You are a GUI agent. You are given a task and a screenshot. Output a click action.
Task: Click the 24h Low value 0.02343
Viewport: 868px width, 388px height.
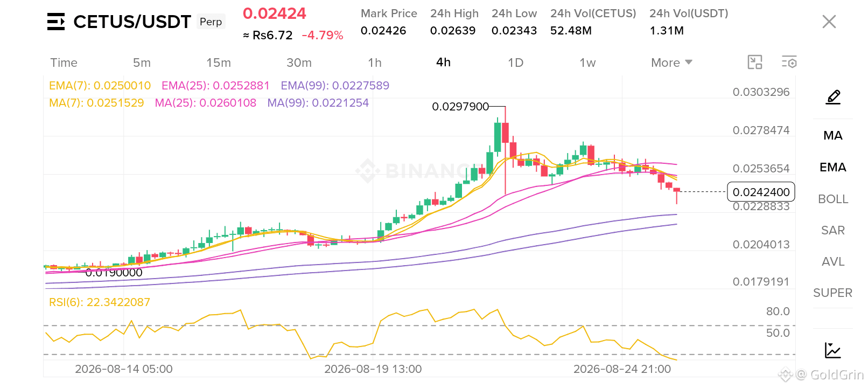[514, 31]
